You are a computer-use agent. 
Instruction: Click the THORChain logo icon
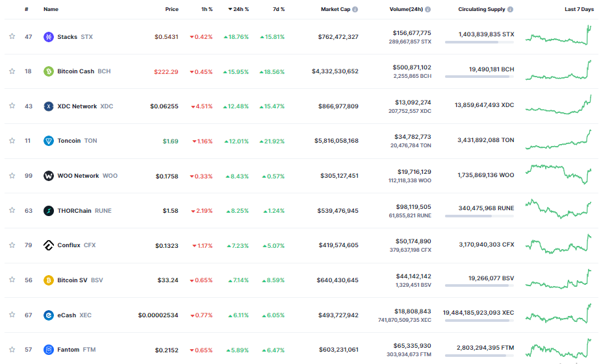tap(48, 211)
